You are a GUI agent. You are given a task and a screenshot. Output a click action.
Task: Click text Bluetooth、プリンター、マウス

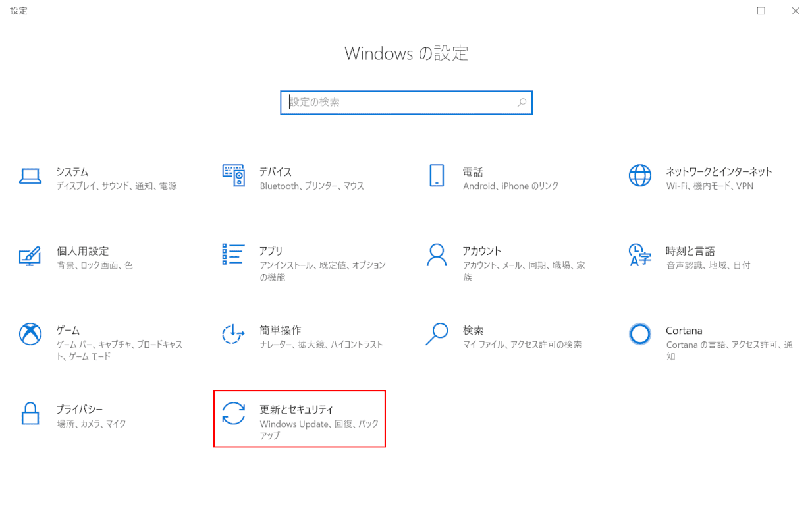[x=311, y=186]
